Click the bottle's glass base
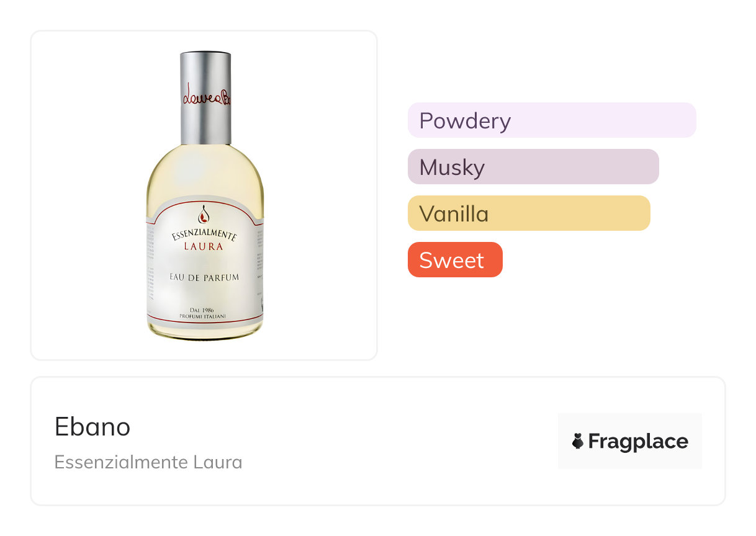The image size is (756, 536). pyautogui.click(x=204, y=333)
